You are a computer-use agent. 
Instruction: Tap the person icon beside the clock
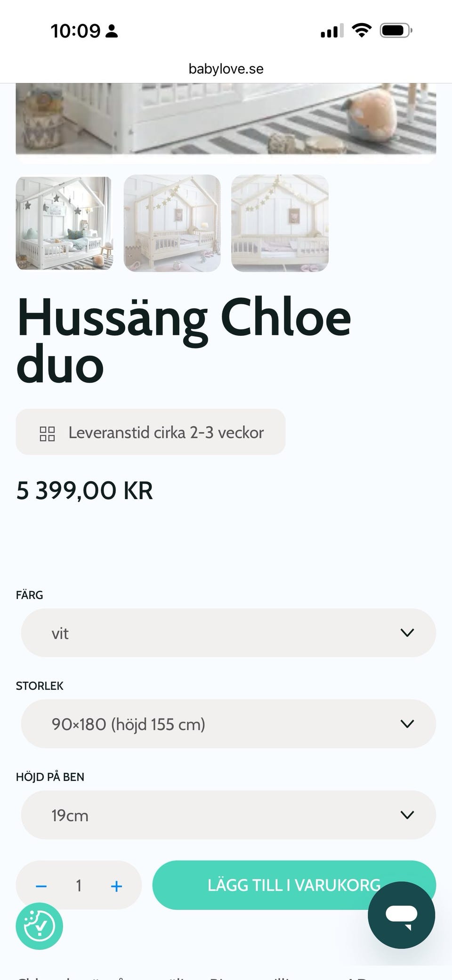tap(112, 32)
